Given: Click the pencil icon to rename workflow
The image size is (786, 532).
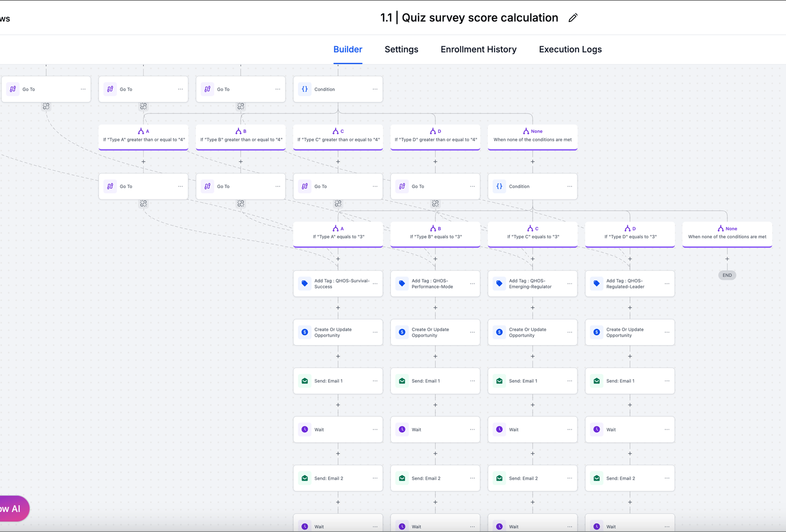Looking at the screenshot, I should (x=573, y=18).
